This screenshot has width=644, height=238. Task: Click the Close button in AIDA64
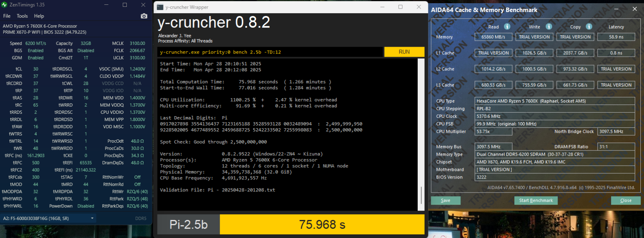[625, 201]
